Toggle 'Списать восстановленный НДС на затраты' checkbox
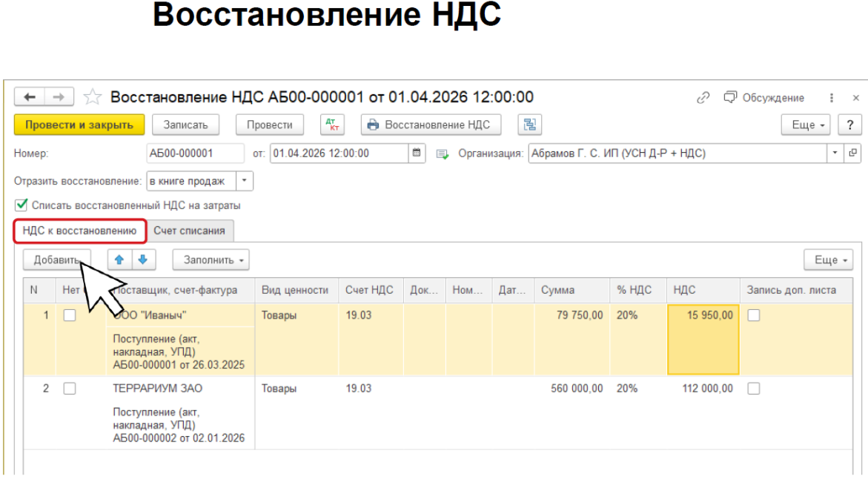Image resolution: width=868 pixels, height=479 pixels. tap(21, 205)
